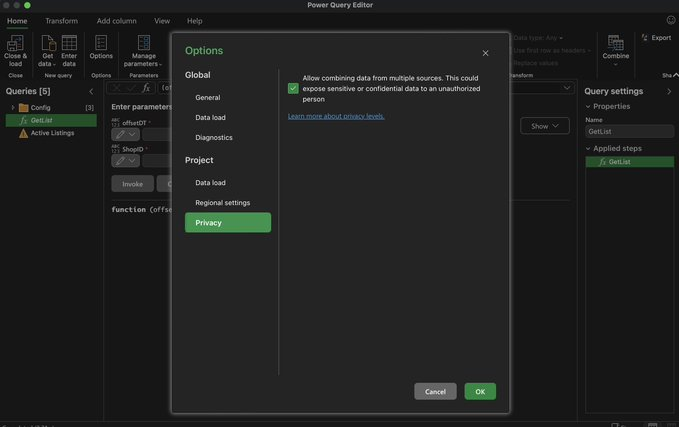
Task: Click the Manage parameters icon
Action: point(144,43)
